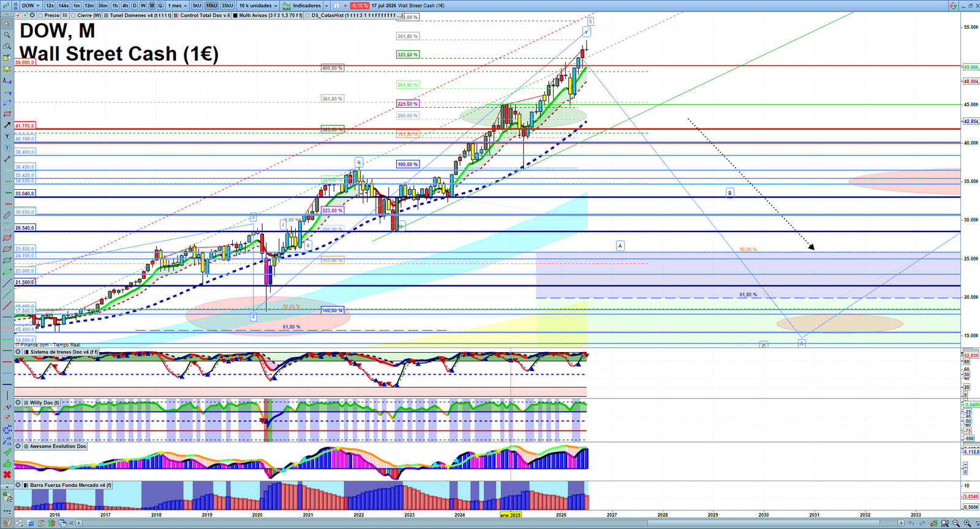Toggle the Q quarterly timeframe
980x529 pixels.
pos(160,6)
